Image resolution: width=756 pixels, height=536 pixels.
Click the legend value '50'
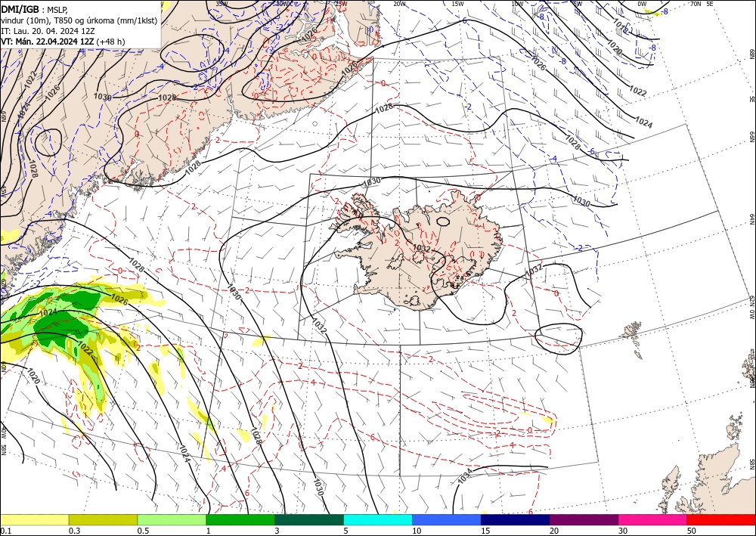692,531
